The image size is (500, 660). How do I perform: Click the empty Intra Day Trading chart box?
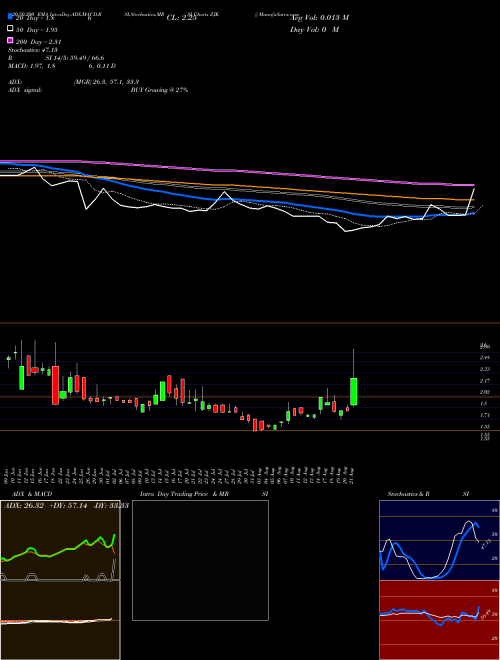(x=200, y=560)
